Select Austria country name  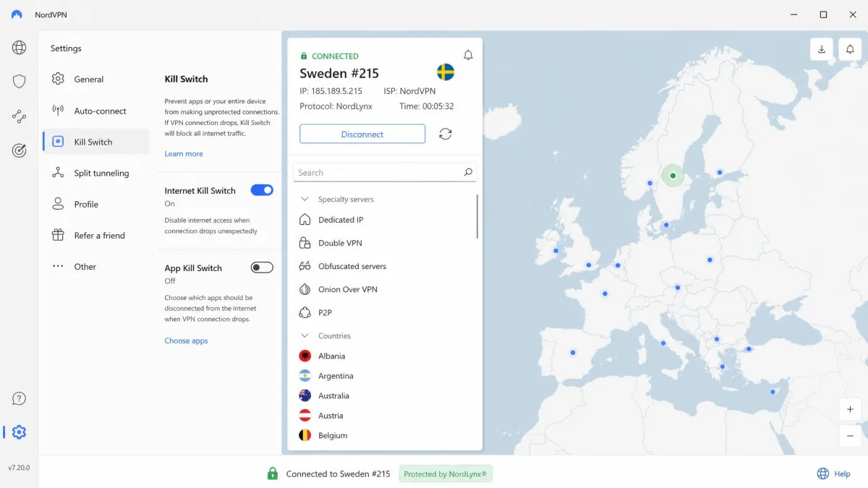pyautogui.click(x=331, y=416)
